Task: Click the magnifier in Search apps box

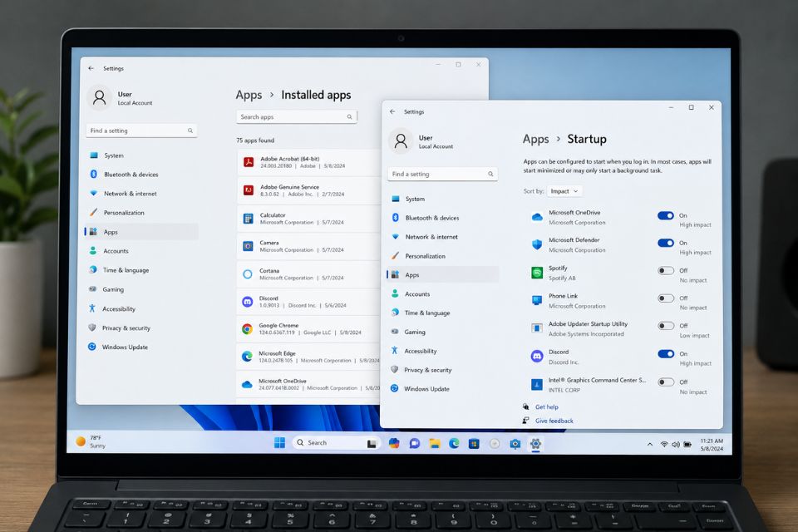Action: [x=350, y=116]
